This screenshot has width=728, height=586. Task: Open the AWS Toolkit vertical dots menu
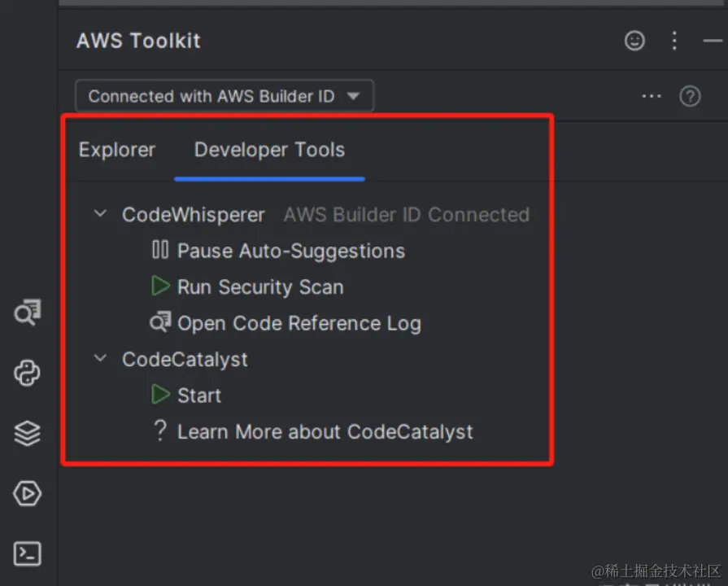[x=674, y=41]
